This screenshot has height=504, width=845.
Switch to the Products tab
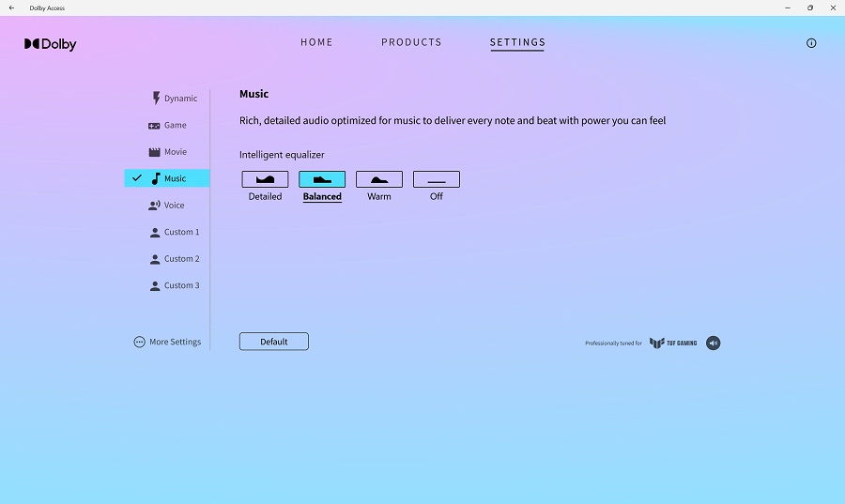click(x=411, y=42)
